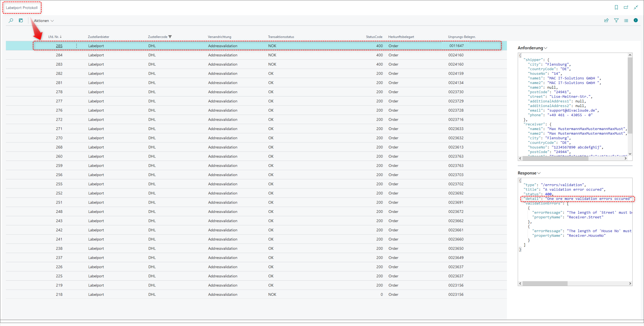Click the Transaktionsstatus column header
Viewport: 644px width, 326px height.
tap(281, 37)
